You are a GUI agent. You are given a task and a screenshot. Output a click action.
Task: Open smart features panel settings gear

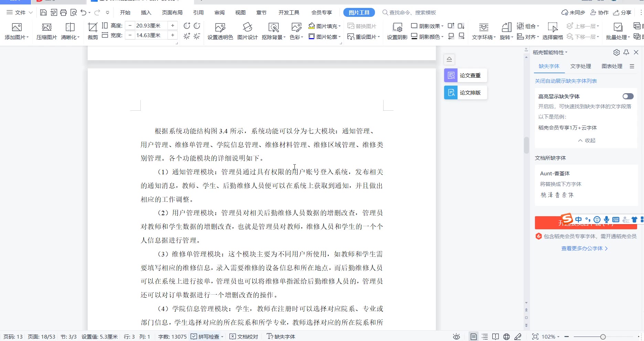(x=616, y=52)
